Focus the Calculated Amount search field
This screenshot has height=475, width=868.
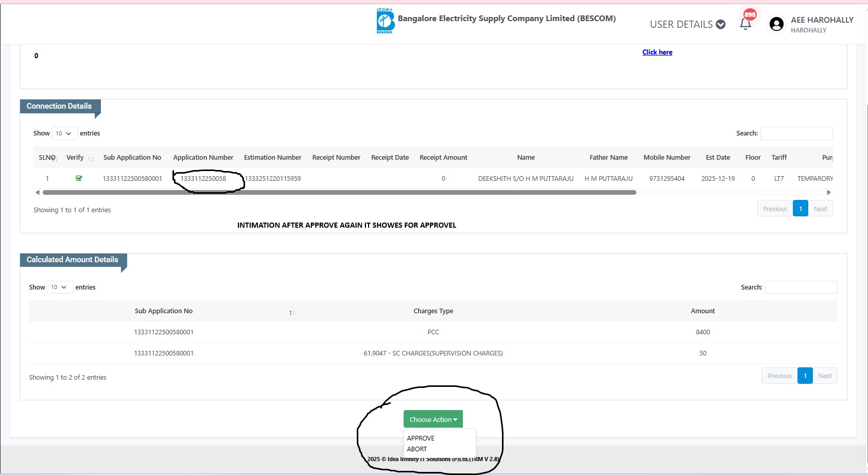801,287
